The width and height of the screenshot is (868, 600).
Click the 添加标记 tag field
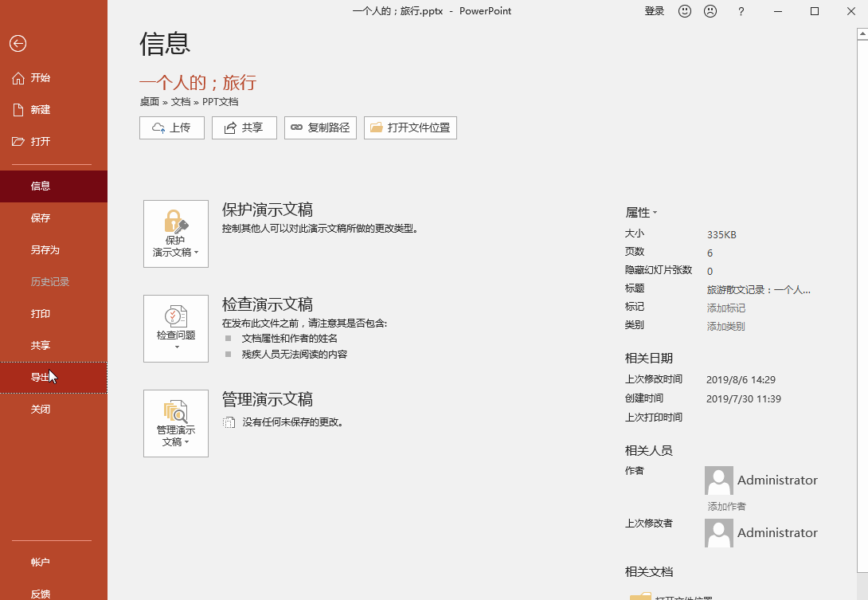[x=726, y=308]
